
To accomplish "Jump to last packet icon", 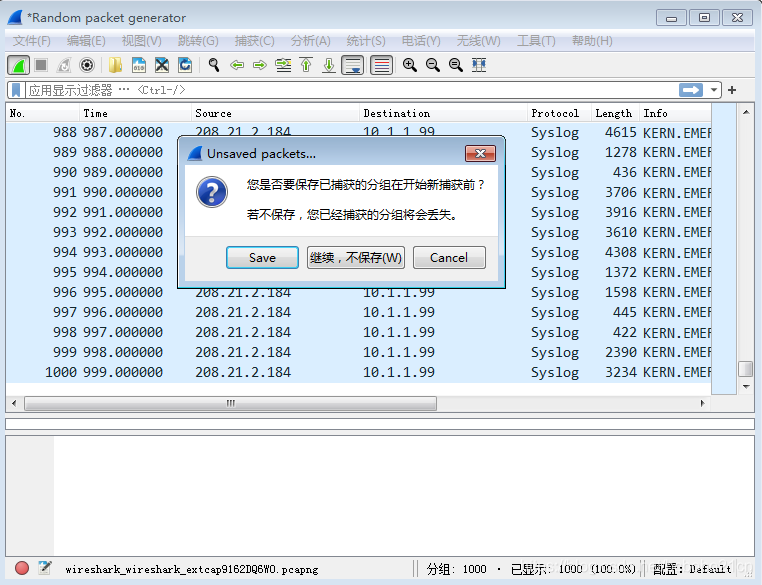I will click(x=329, y=65).
